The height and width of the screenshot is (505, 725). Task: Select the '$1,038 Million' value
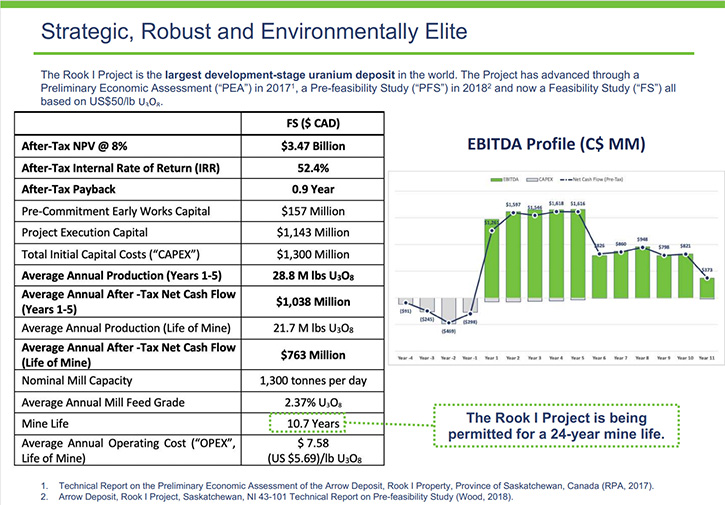click(x=313, y=302)
